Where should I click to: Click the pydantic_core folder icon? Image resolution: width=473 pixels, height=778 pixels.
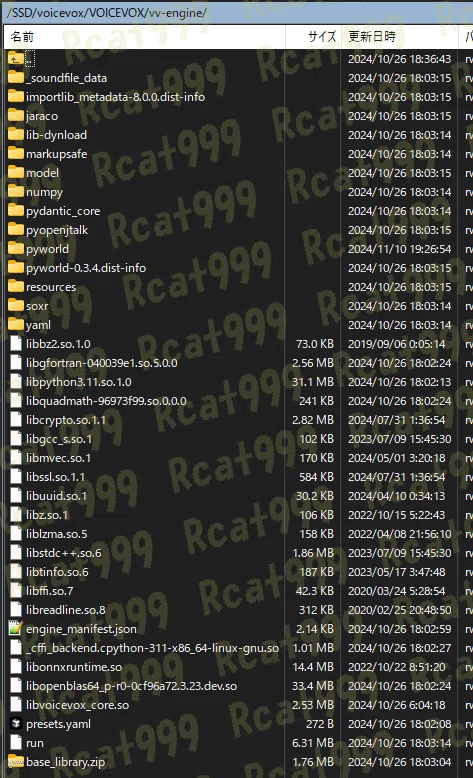pyautogui.click(x=16, y=211)
